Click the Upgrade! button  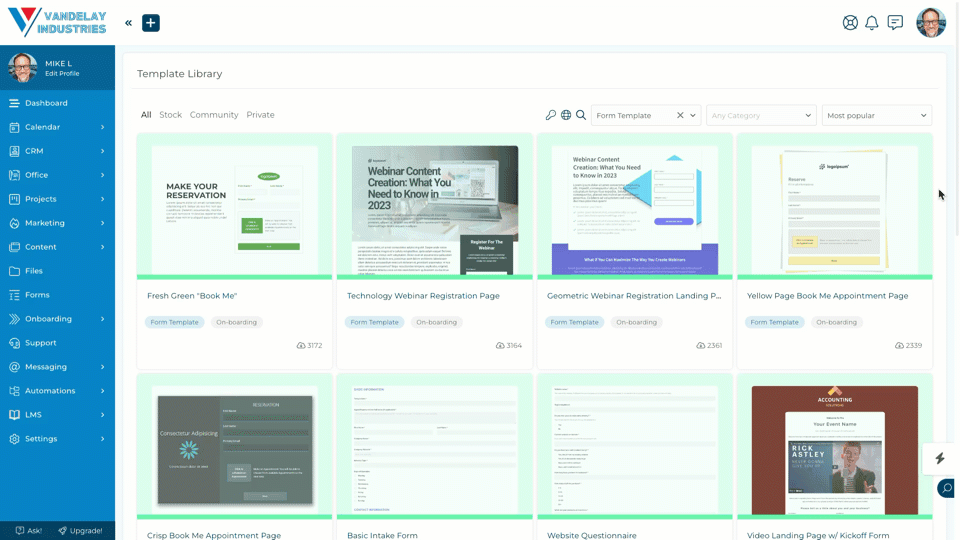[x=80, y=531]
